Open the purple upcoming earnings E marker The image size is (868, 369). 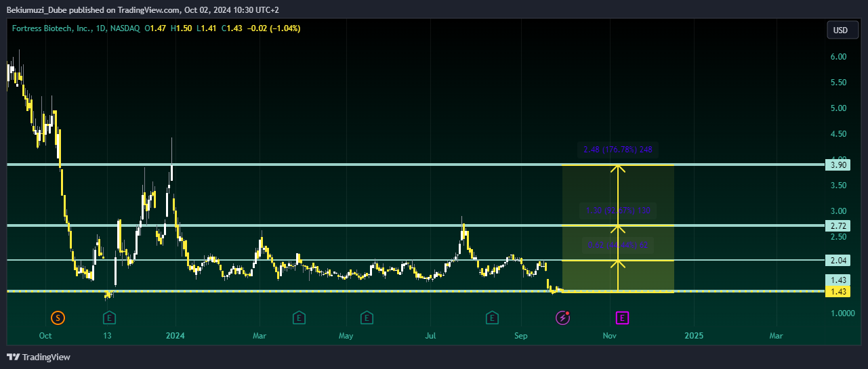[622, 317]
